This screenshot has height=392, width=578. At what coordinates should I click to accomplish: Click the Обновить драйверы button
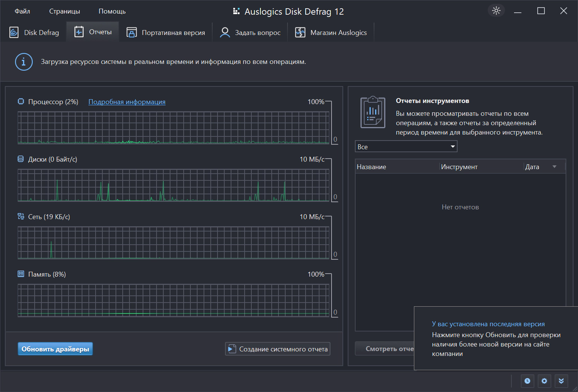click(55, 349)
